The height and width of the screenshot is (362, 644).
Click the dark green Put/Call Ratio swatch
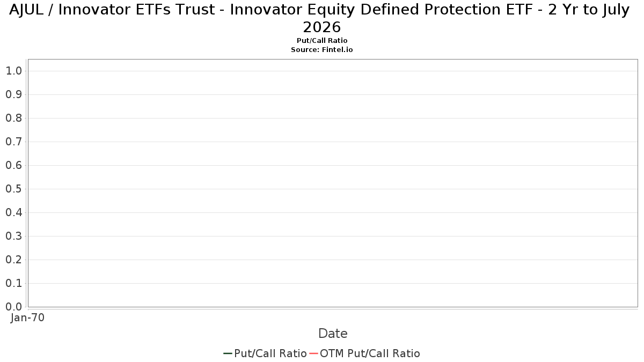click(228, 353)
